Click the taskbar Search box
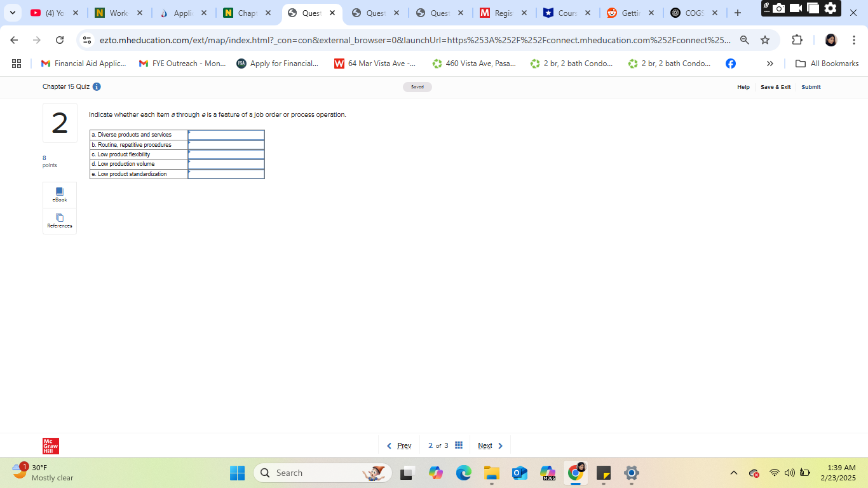 tap(323, 473)
